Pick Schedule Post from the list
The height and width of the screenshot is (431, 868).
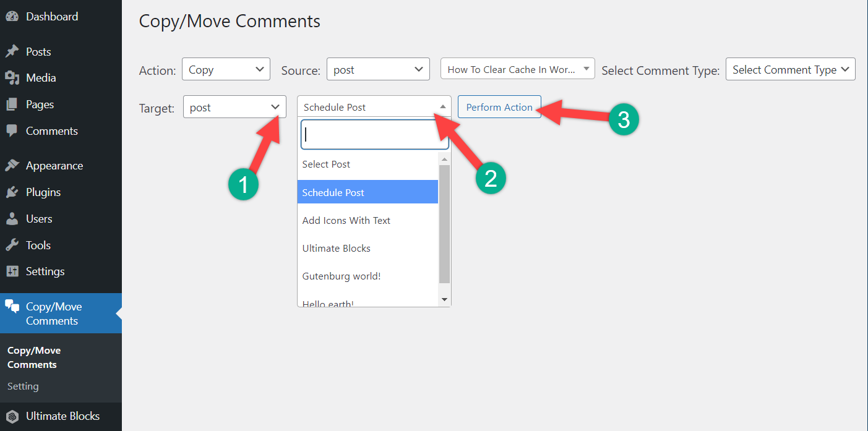pyautogui.click(x=367, y=192)
